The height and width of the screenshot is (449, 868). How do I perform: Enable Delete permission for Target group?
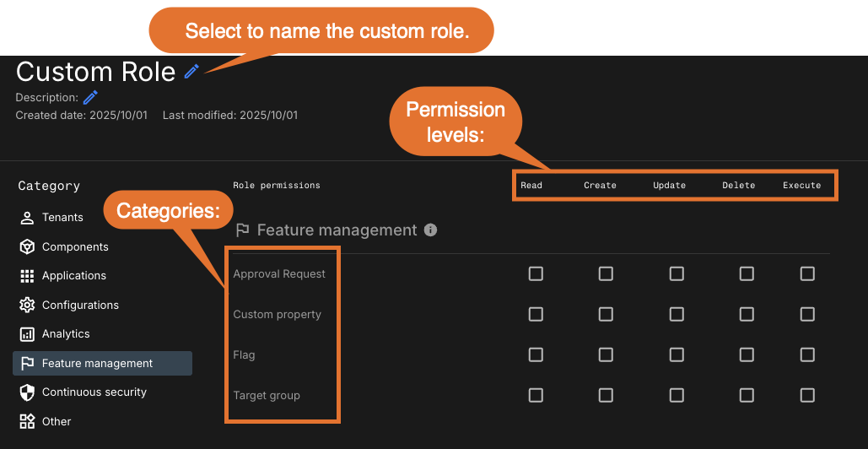tap(747, 395)
